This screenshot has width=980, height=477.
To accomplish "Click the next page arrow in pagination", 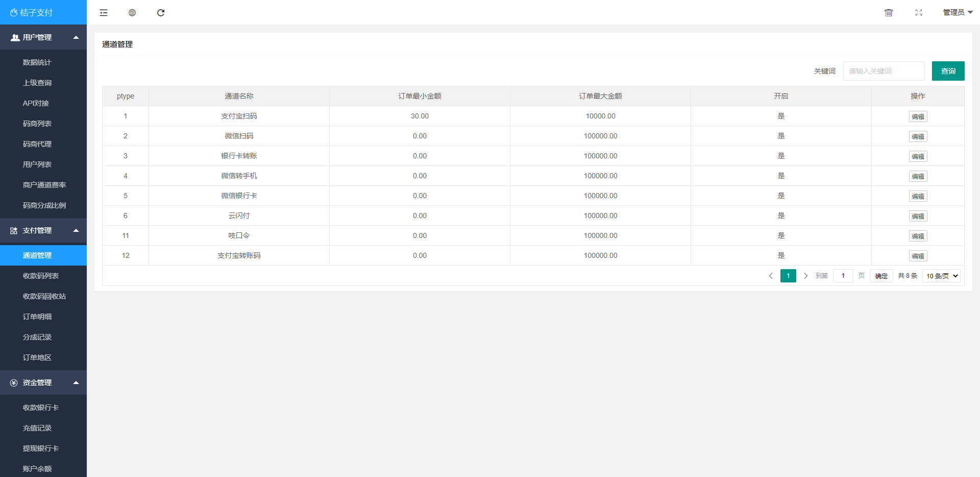I will (805, 276).
